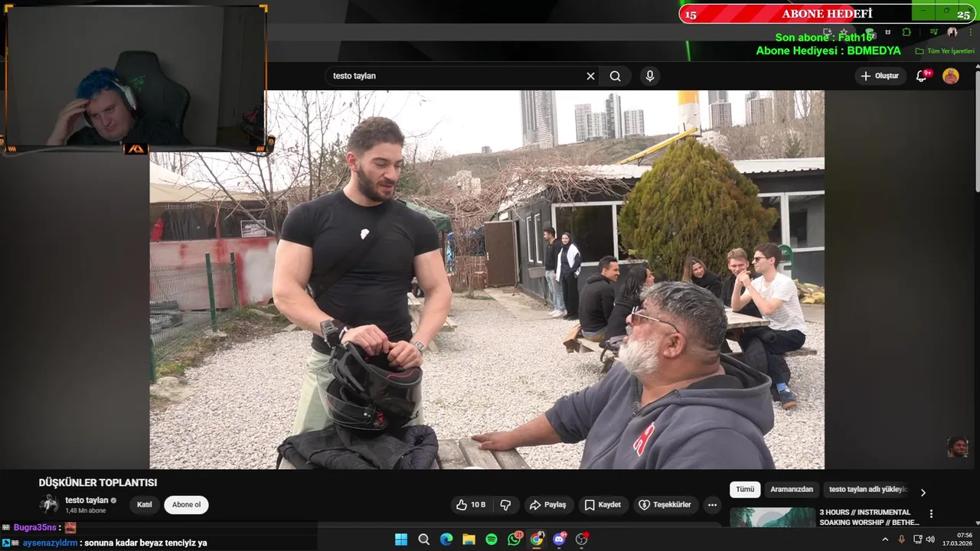Click the main video player frame
980x551 pixels.
coord(487,279)
